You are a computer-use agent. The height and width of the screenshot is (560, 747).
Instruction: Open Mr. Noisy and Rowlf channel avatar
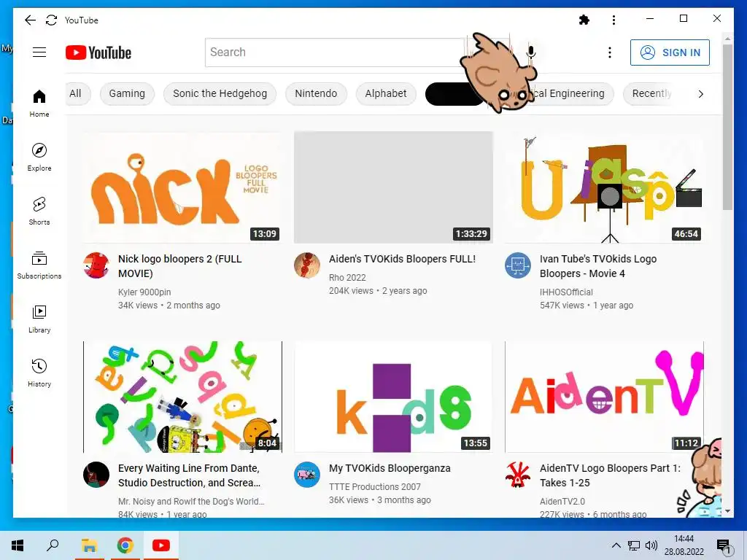coord(96,475)
